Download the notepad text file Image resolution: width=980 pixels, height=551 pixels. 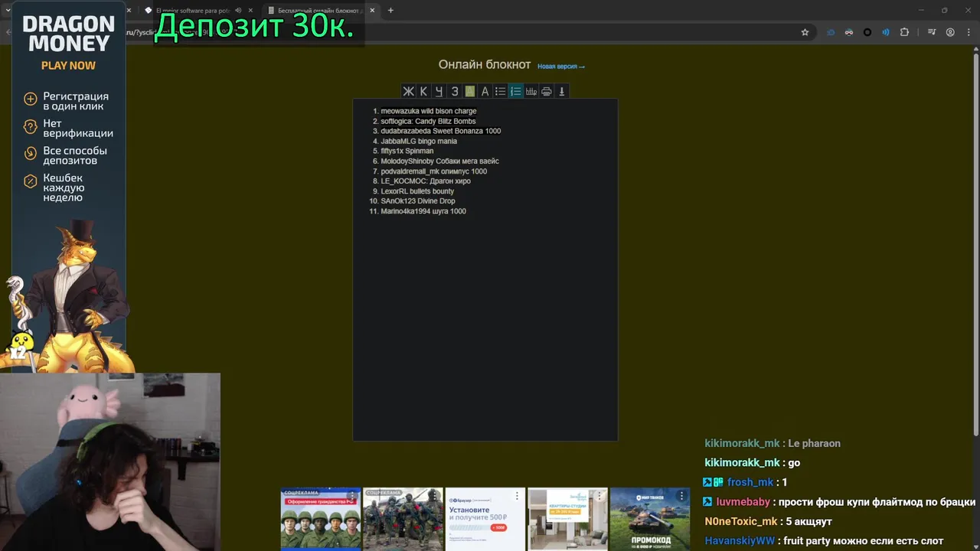[x=561, y=91]
